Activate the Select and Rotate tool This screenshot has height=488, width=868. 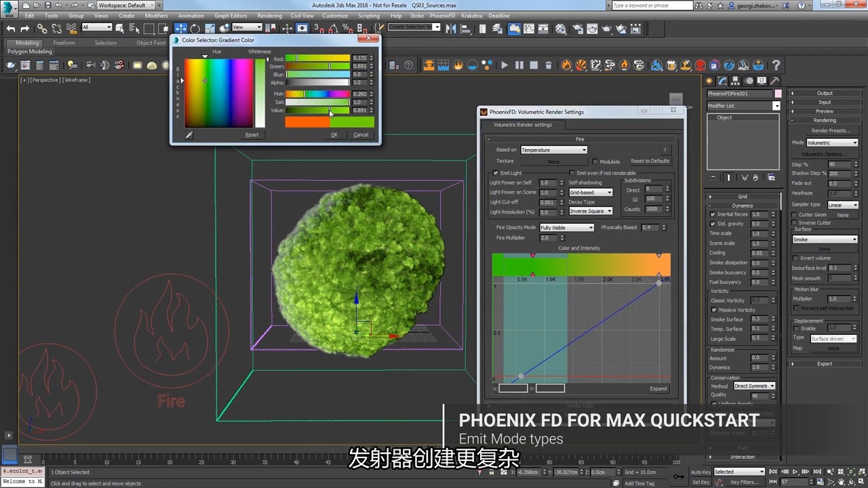(195, 28)
